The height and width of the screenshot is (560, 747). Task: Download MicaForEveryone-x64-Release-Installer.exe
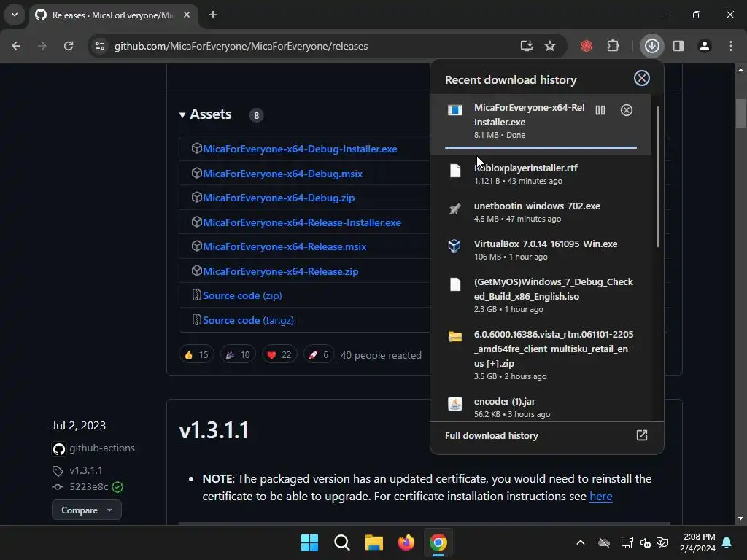pyautogui.click(x=302, y=222)
